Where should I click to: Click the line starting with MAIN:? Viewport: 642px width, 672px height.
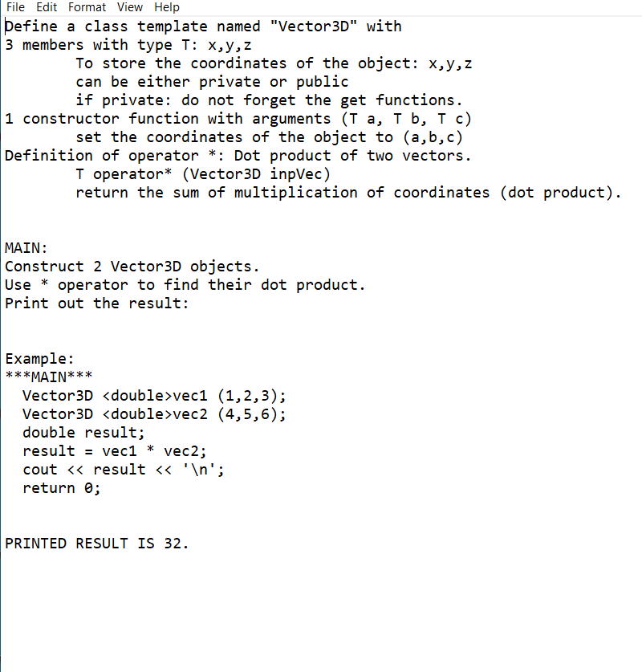(25, 247)
